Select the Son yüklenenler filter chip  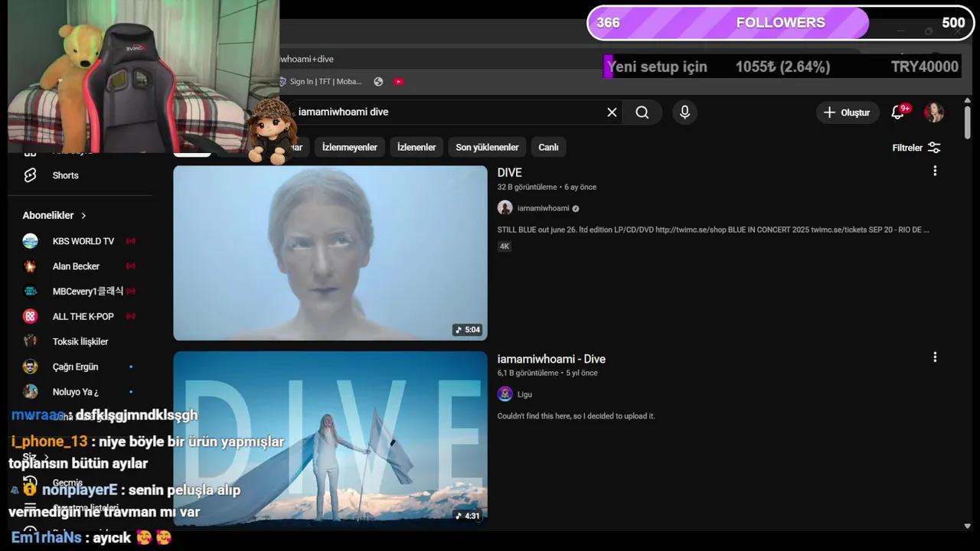(x=487, y=147)
